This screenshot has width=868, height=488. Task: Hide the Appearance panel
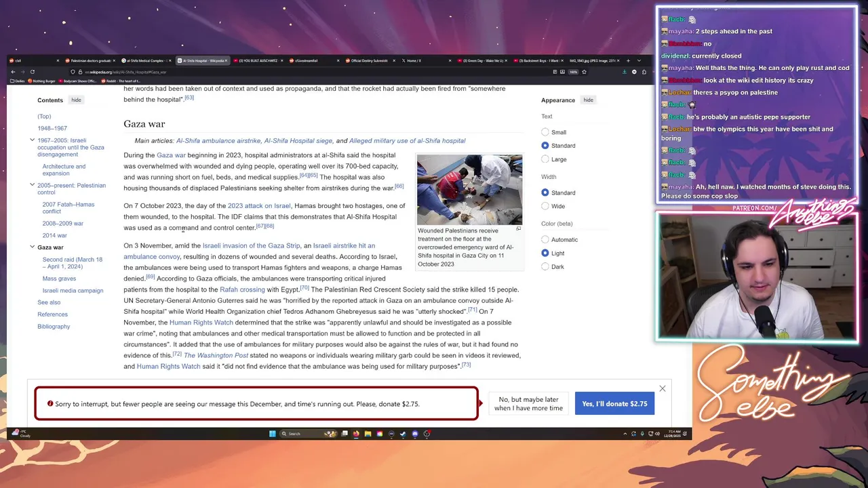tap(588, 100)
